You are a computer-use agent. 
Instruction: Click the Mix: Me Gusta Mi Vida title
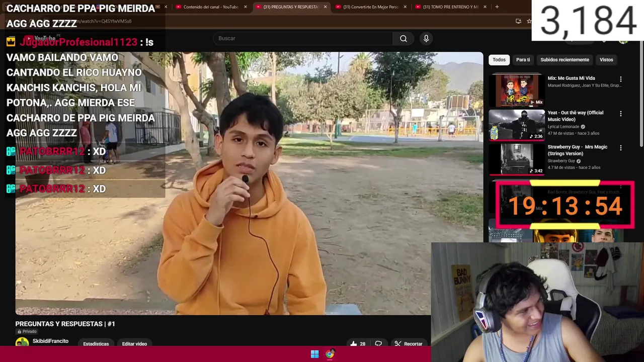click(x=571, y=78)
